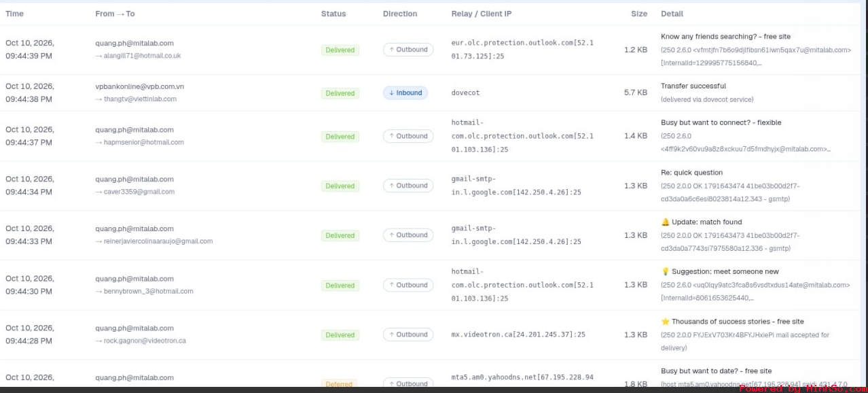Click timestamp 09:44:28 PM

click(x=29, y=341)
